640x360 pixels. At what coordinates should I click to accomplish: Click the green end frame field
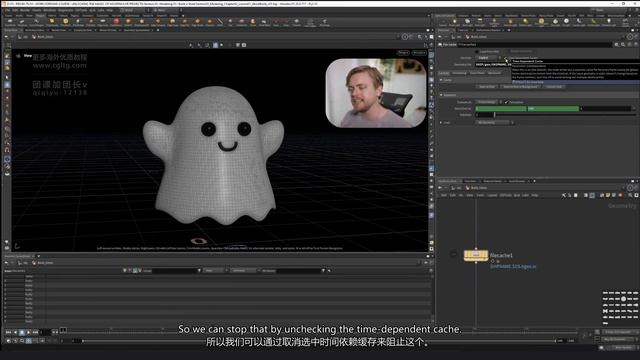tap(553, 109)
